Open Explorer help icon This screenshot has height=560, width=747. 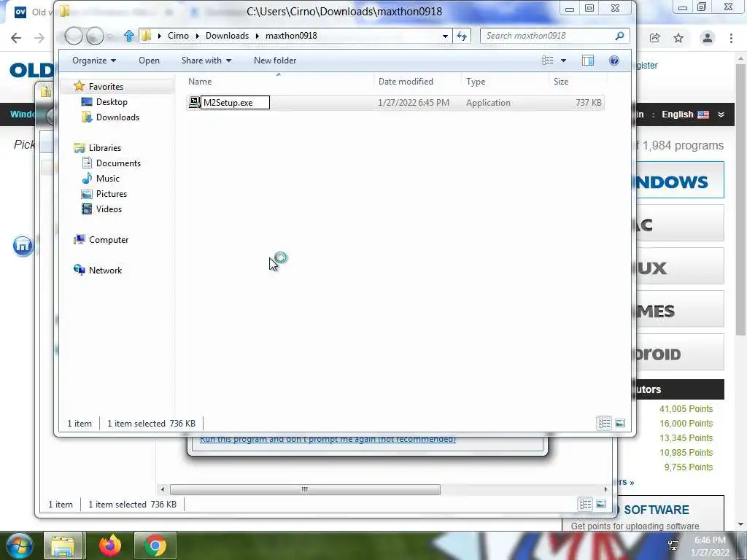614,61
